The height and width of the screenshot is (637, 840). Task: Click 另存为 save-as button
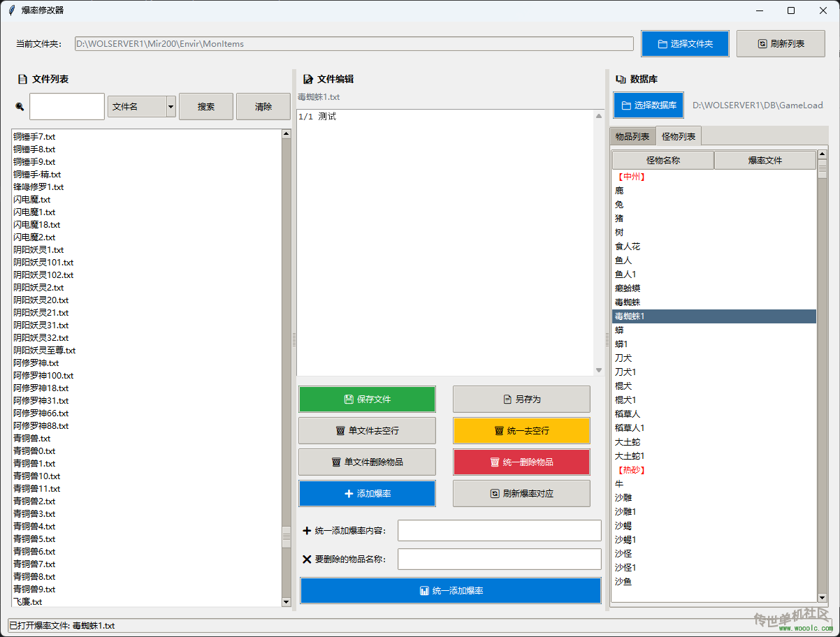[x=521, y=400]
